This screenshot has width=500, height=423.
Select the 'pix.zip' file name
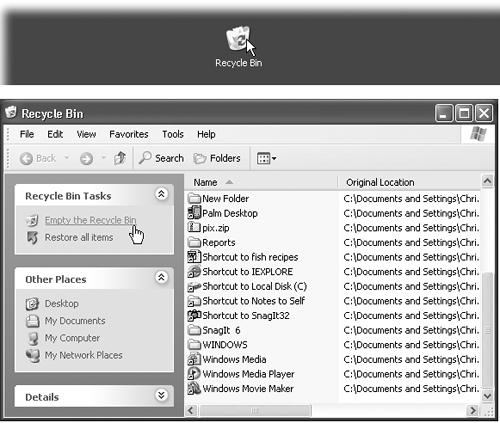click(216, 228)
